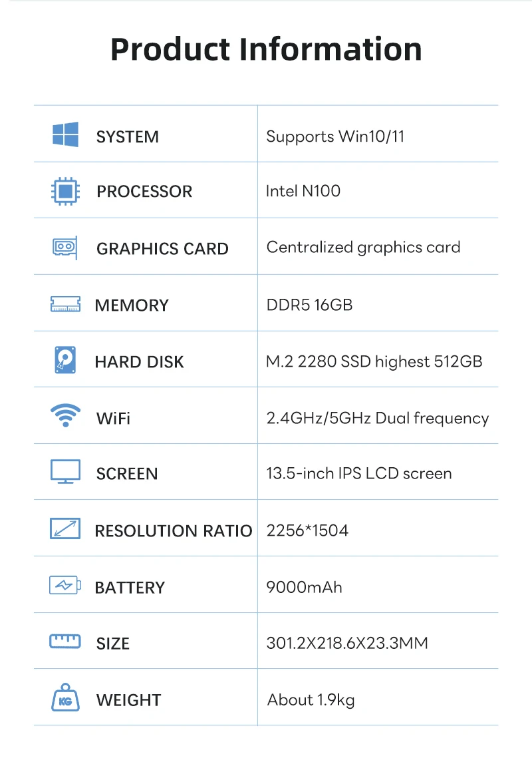Click the GRAPHICS CARD label
The image size is (532, 770).
pyautogui.click(x=162, y=249)
